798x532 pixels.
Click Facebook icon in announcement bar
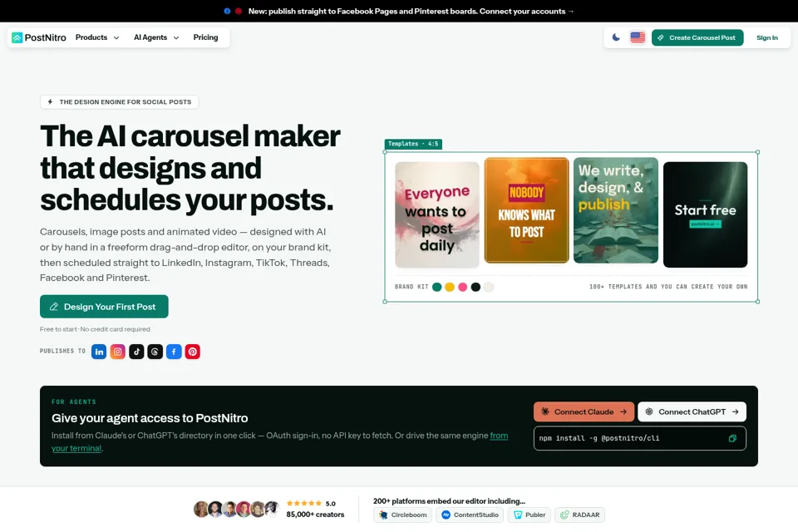pos(227,11)
